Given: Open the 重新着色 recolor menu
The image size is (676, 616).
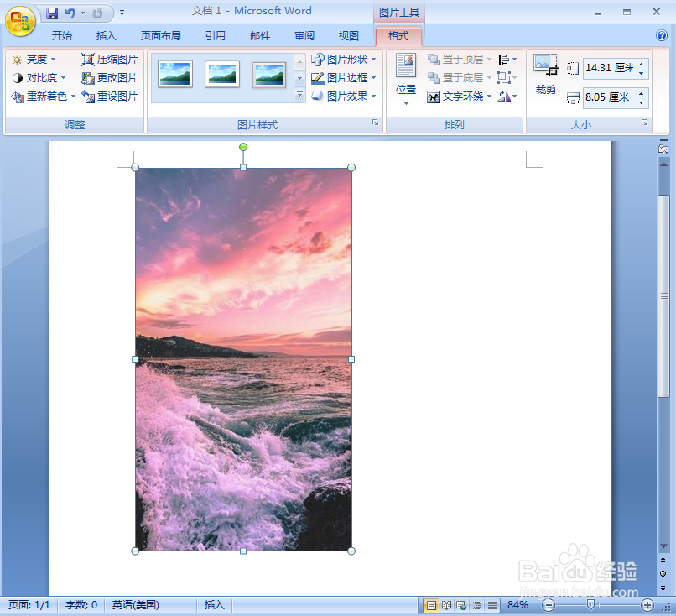Looking at the screenshot, I should pos(44,97).
